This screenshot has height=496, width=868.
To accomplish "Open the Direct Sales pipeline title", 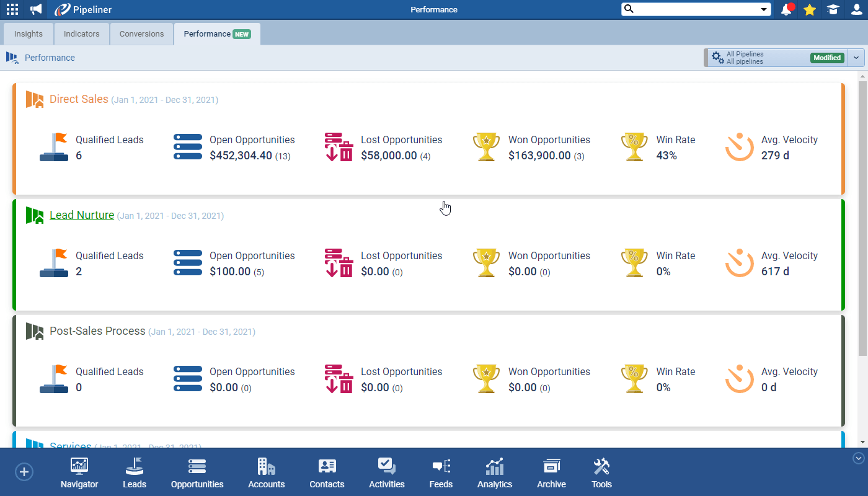I will point(79,99).
